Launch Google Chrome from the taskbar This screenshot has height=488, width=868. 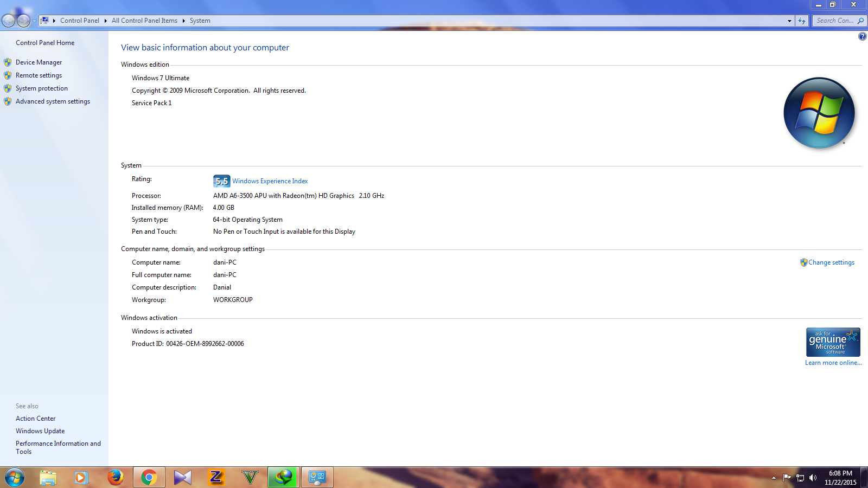[x=149, y=478]
